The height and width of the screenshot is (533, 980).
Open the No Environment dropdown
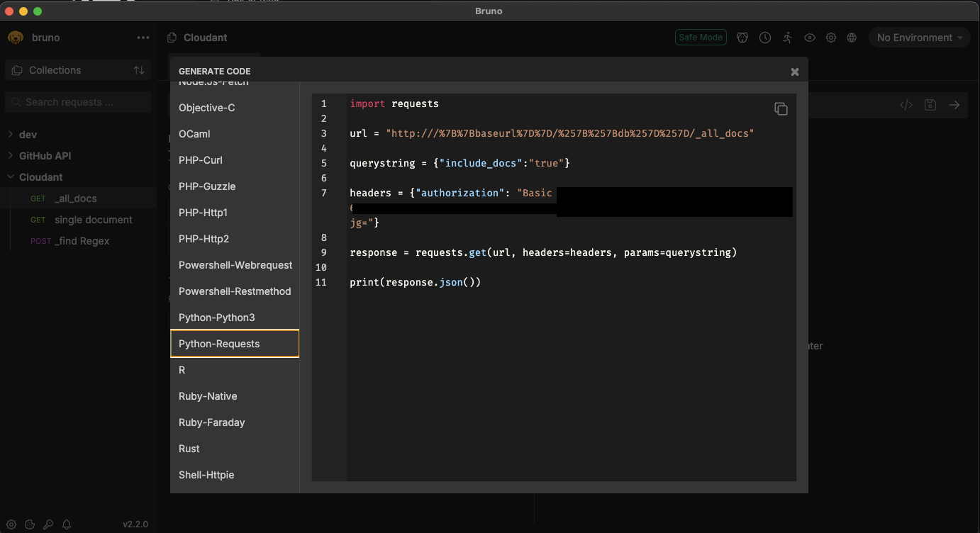[919, 38]
